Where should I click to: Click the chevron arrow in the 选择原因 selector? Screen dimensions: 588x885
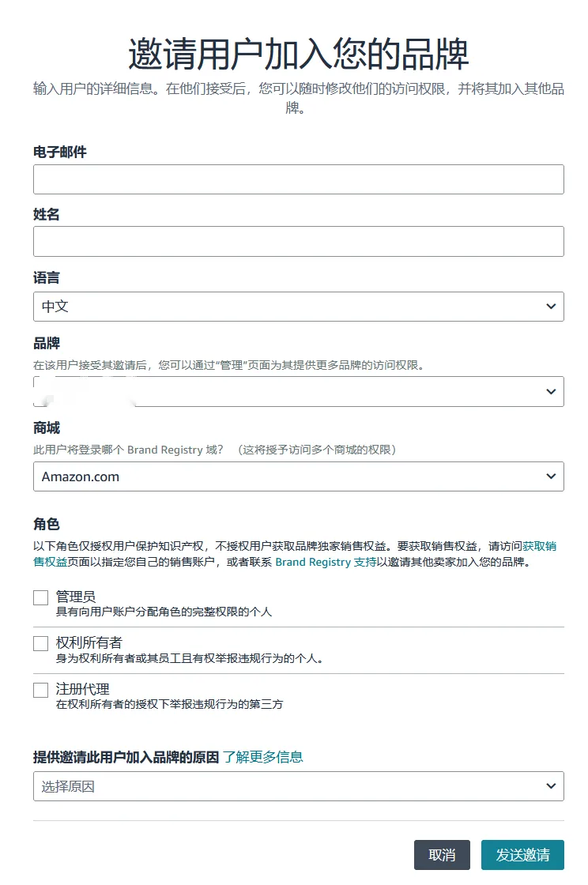[x=551, y=786]
